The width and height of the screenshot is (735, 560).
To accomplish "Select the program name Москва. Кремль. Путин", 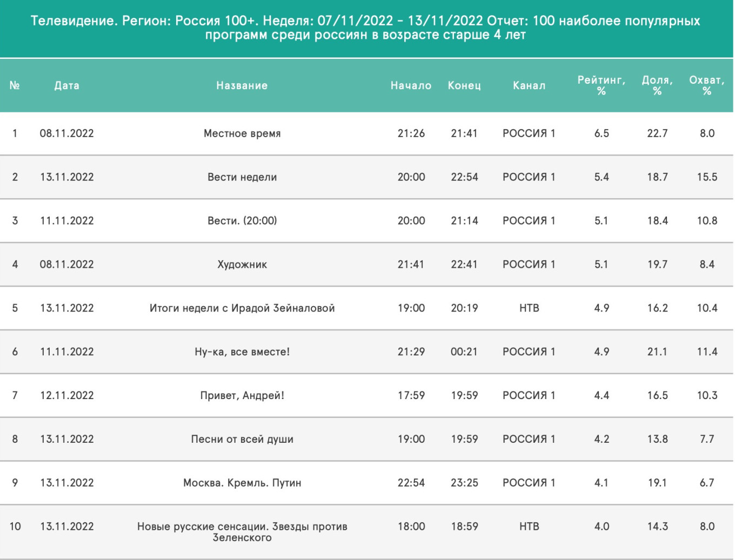I will coord(242,483).
